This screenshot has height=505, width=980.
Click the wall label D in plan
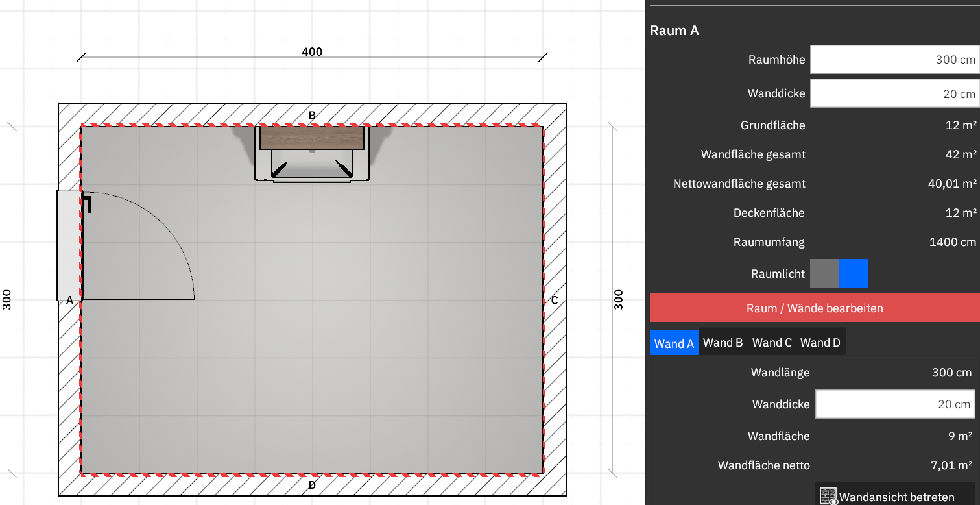(x=312, y=485)
